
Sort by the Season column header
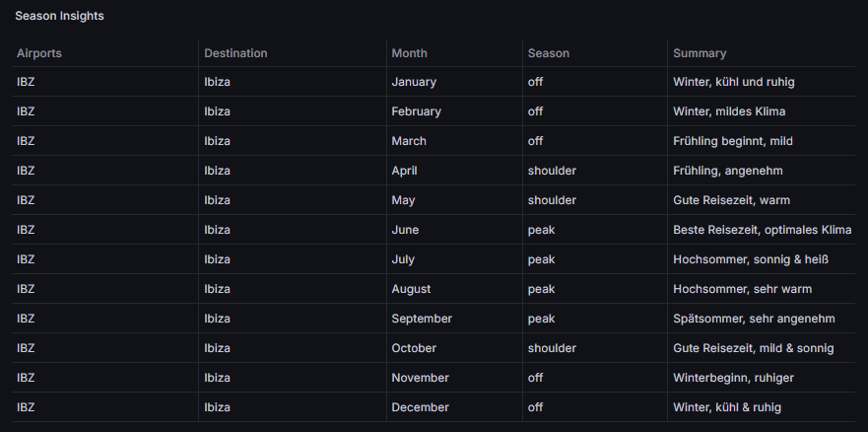coord(548,53)
